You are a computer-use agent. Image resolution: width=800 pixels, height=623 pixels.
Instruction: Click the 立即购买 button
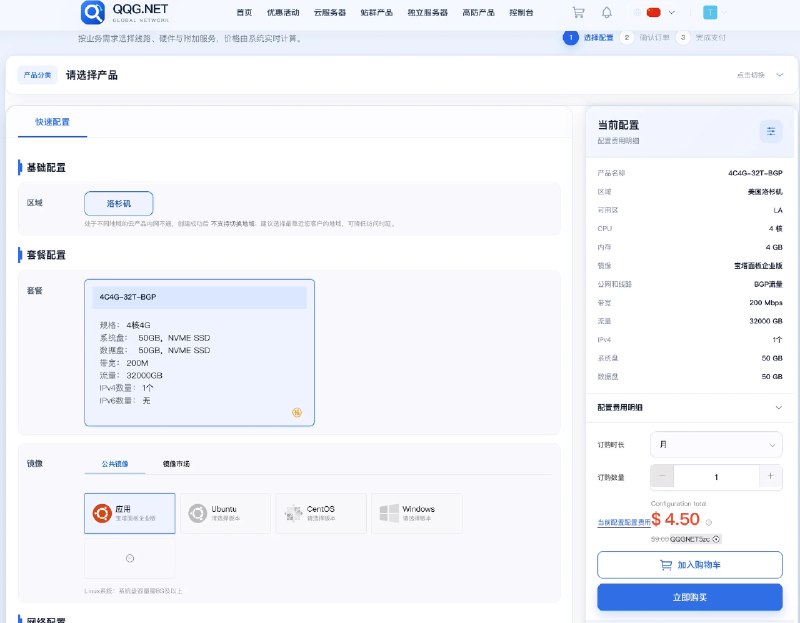(690, 597)
